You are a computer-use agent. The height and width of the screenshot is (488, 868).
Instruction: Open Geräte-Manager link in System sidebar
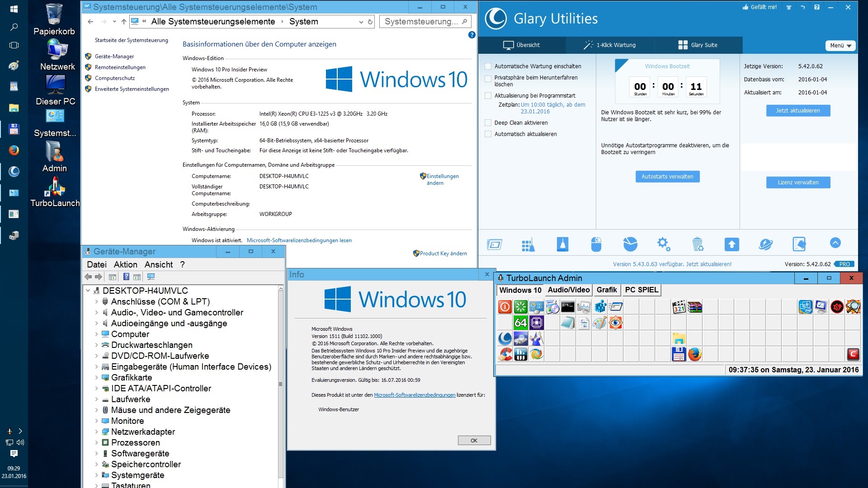point(114,56)
